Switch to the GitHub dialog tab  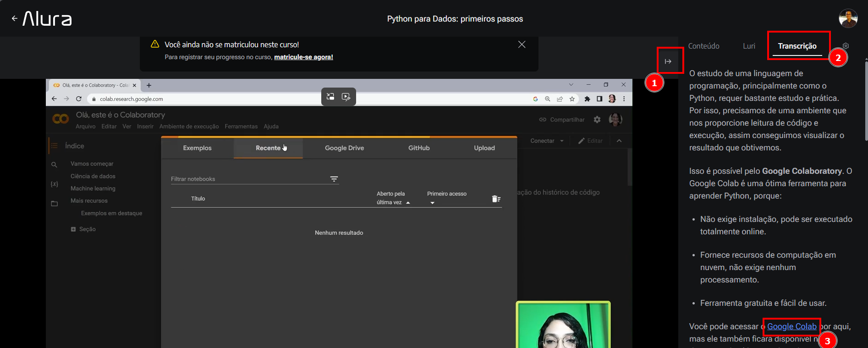[x=419, y=148]
